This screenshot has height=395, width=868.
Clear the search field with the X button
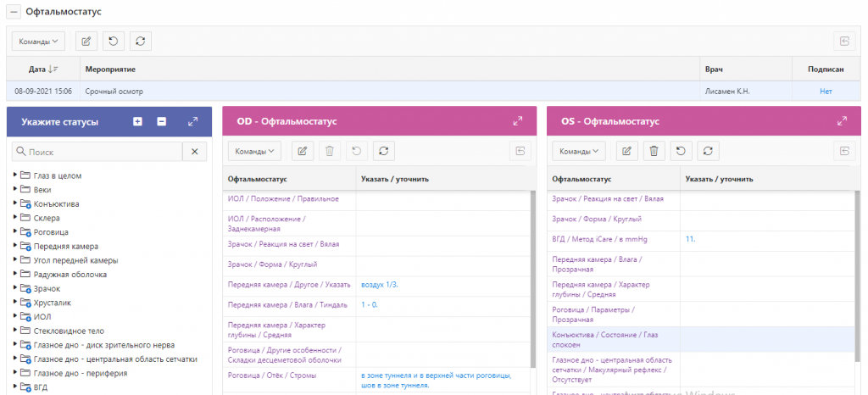pyautogui.click(x=194, y=152)
